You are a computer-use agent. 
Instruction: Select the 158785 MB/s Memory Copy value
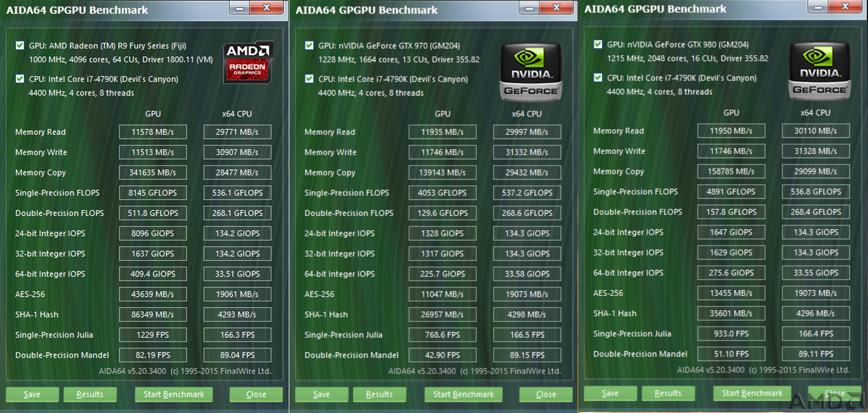pos(731,171)
